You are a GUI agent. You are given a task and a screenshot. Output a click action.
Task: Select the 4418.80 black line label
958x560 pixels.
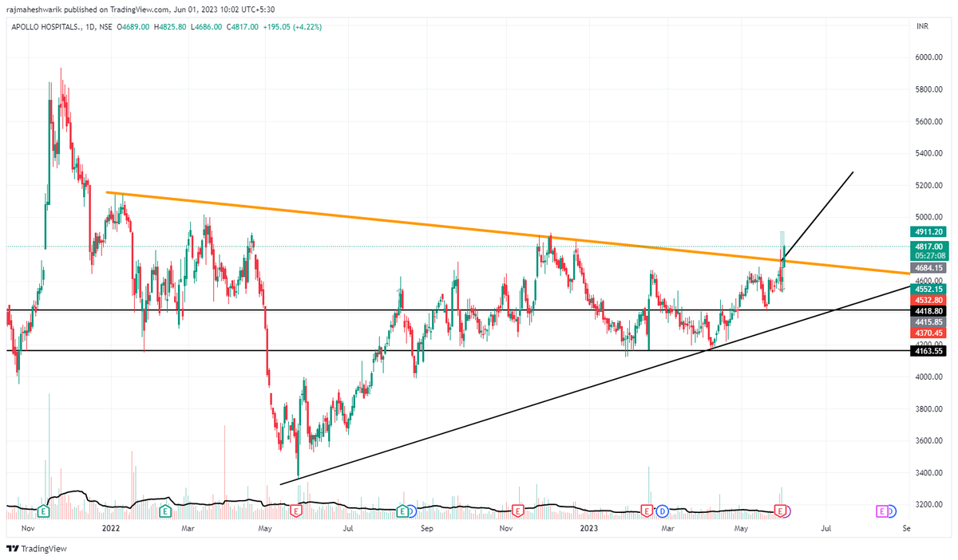point(928,310)
